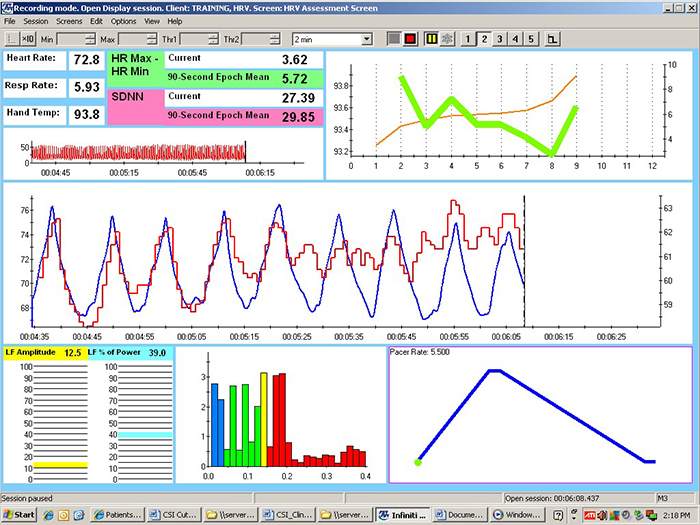Image resolution: width=700 pixels, height=525 pixels.
Task: Open the Session menu
Action: pos(36,21)
